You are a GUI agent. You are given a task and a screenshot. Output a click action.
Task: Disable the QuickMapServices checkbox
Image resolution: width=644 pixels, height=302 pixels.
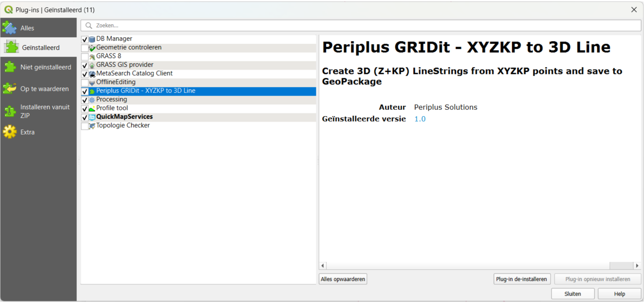point(85,117)
